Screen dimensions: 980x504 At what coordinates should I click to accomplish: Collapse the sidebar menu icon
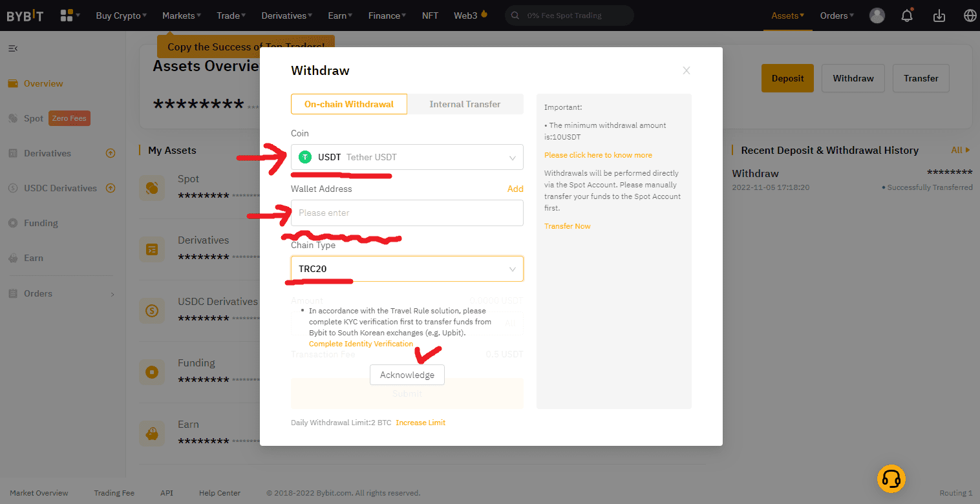(13, 48)
